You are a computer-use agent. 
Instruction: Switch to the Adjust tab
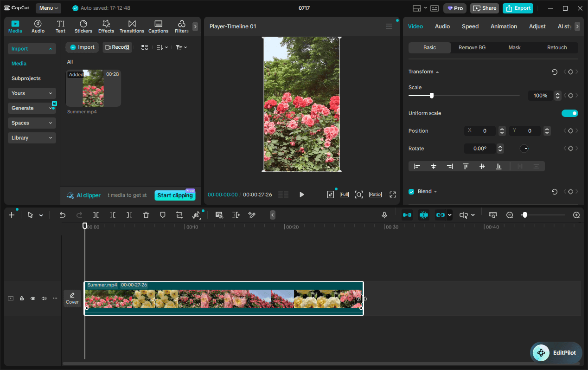[537, 26]
